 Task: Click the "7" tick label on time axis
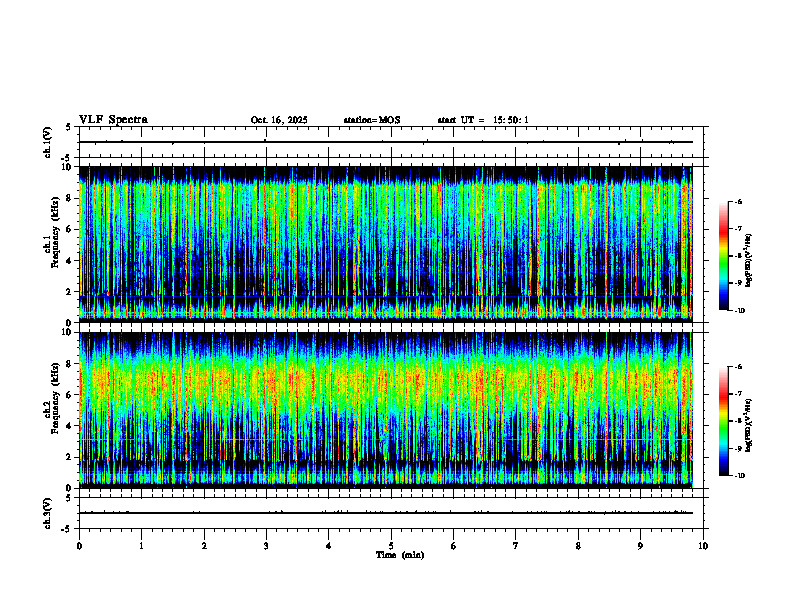point(516,546)
